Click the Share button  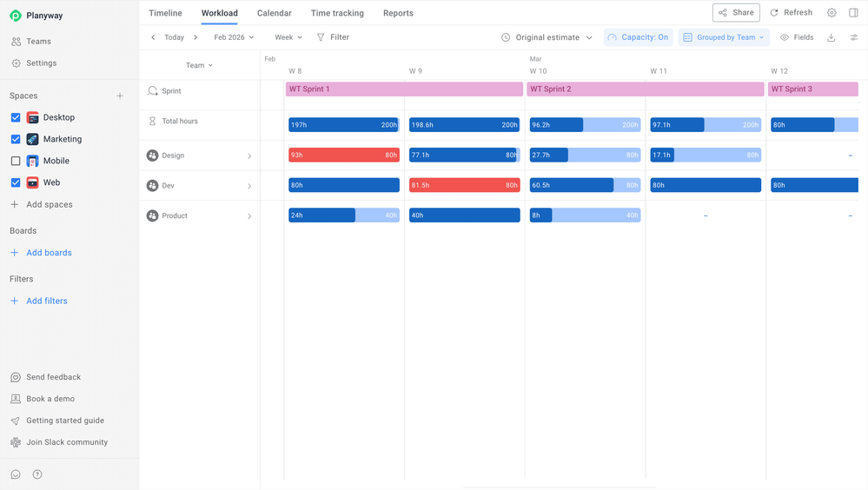(736, 13)
